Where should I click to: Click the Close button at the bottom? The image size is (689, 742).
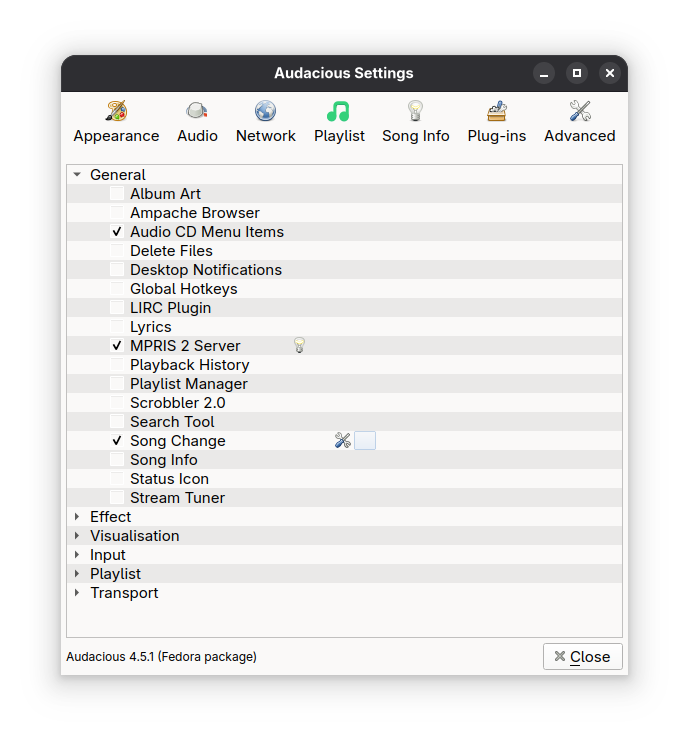[x=582, y=656]
